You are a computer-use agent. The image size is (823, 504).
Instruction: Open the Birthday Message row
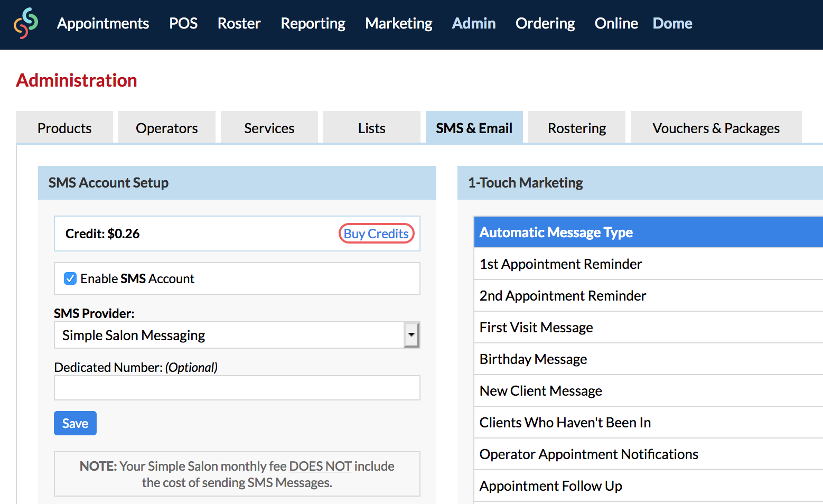(533, 359)
